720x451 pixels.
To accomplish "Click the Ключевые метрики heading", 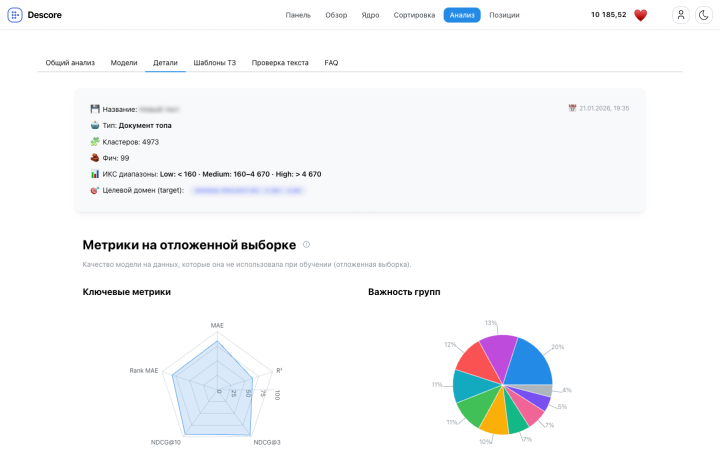I will pyautogui.click(x=127, y=292).
